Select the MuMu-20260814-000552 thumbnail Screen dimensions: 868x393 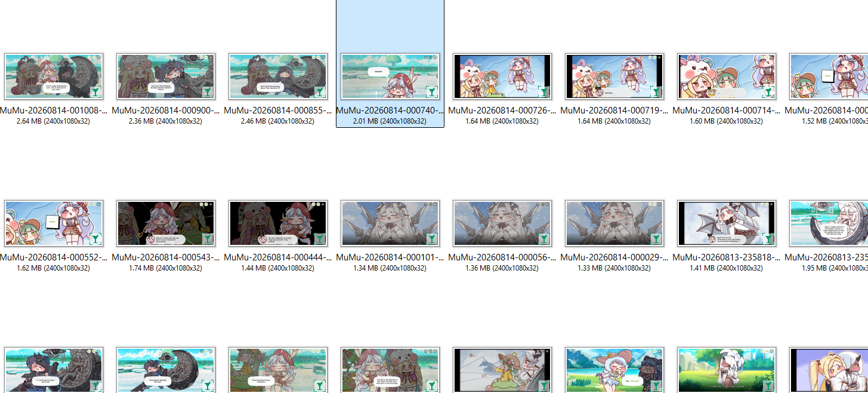click(x=54, y=223)
